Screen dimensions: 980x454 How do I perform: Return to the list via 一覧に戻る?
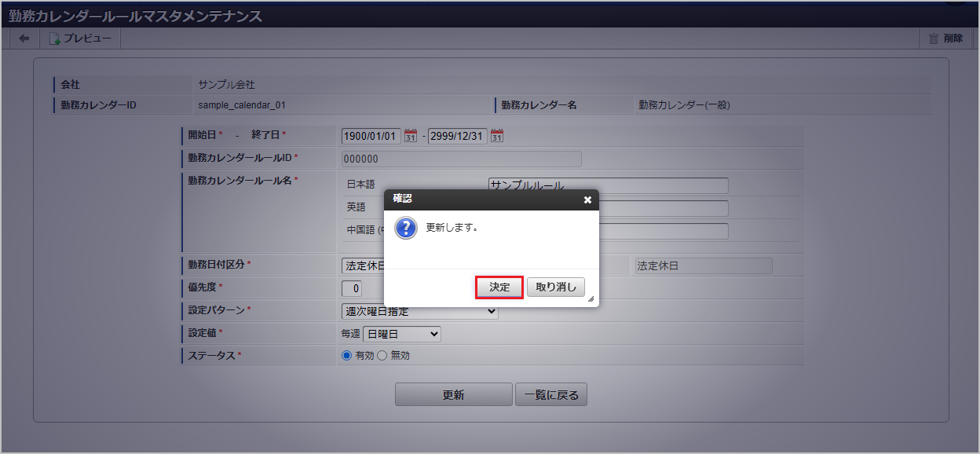[550, 394]
